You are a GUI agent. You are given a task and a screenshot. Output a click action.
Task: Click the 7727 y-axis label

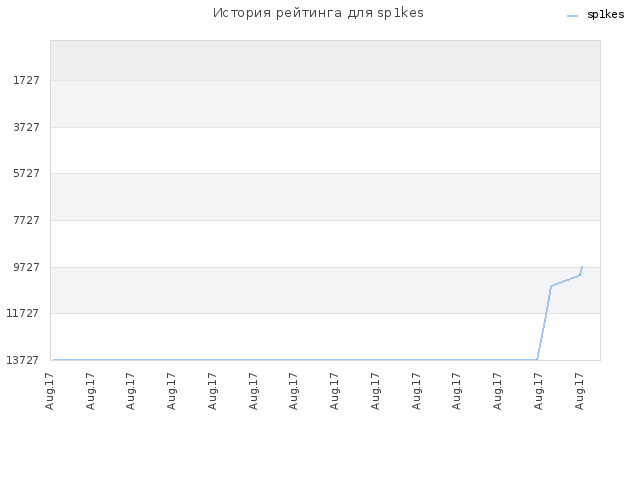pos(27,220)
